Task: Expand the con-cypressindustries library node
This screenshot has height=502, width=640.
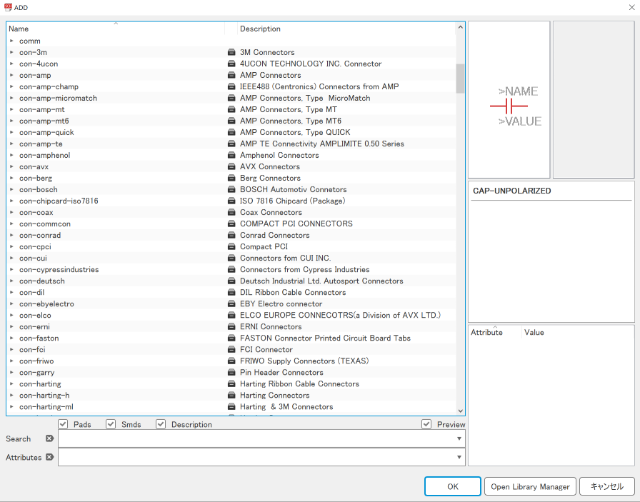Action: (11, 269)
